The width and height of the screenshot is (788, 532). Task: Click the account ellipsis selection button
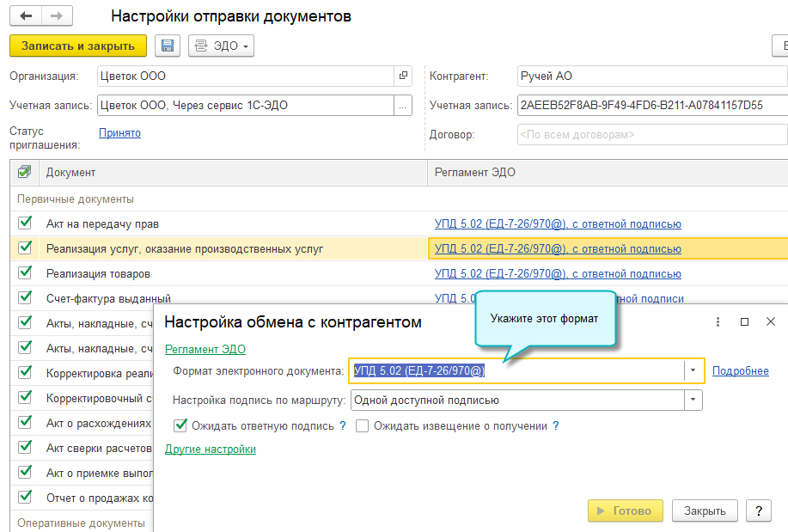tap(403, 106)
